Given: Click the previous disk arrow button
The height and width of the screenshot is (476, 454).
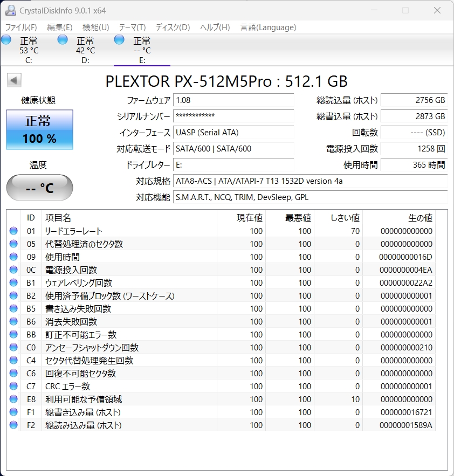Looking at the screenshot, I should (x=14, y=80).
